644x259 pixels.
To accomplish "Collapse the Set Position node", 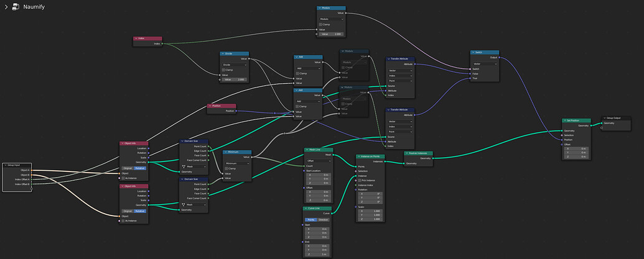I will click(x=565, y=121).
